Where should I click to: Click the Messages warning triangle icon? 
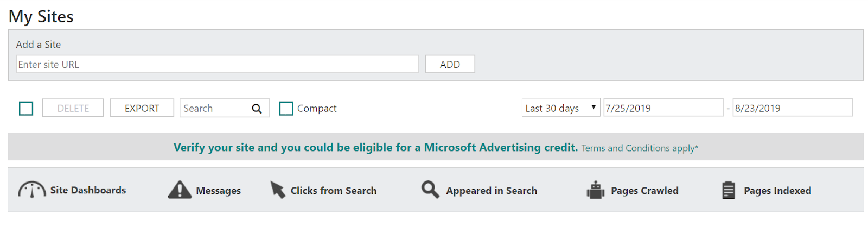pos(180,190)
